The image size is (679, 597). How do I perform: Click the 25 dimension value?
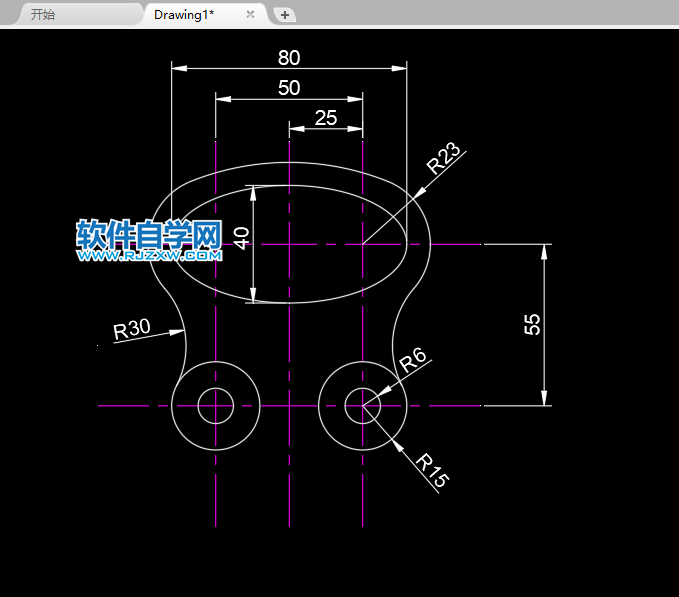[x=326, y=118]
